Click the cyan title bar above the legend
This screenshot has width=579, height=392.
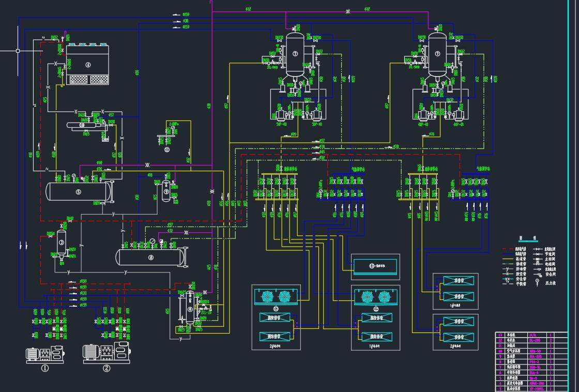click(528, 241)
